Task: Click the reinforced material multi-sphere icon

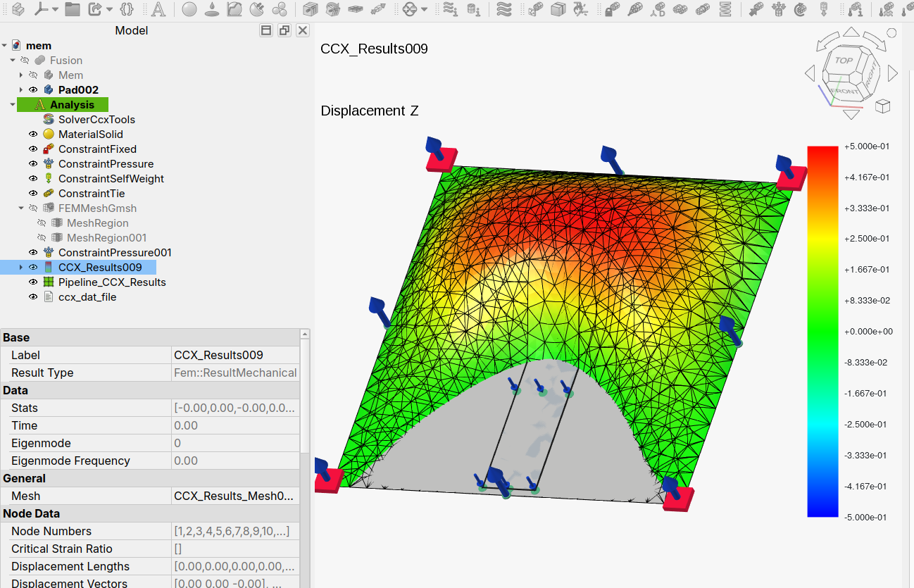Action: pyautogui.click(x=280, y=9)
